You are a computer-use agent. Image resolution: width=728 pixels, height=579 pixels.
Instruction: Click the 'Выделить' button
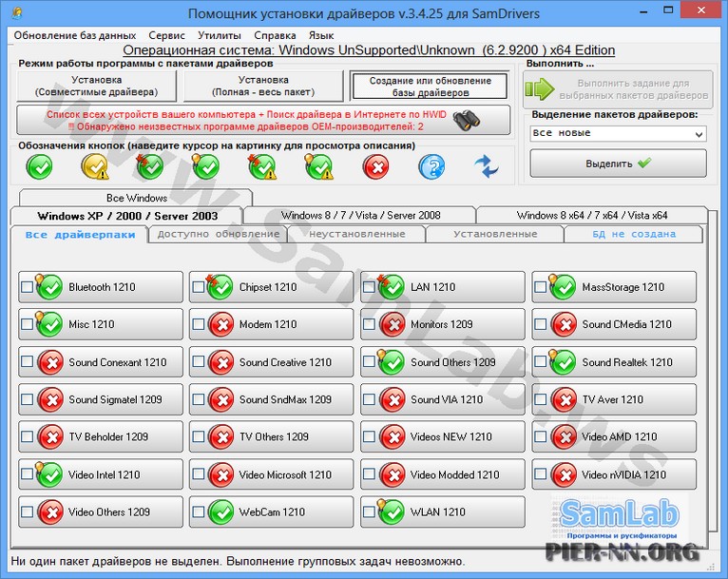(x=618, y=164)
